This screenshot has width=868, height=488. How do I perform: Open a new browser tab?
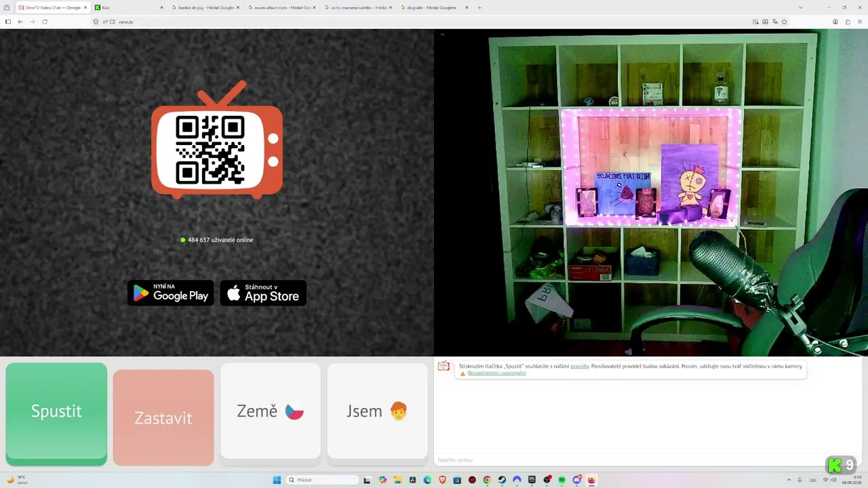pyautogui.click(x=479, y=7)
